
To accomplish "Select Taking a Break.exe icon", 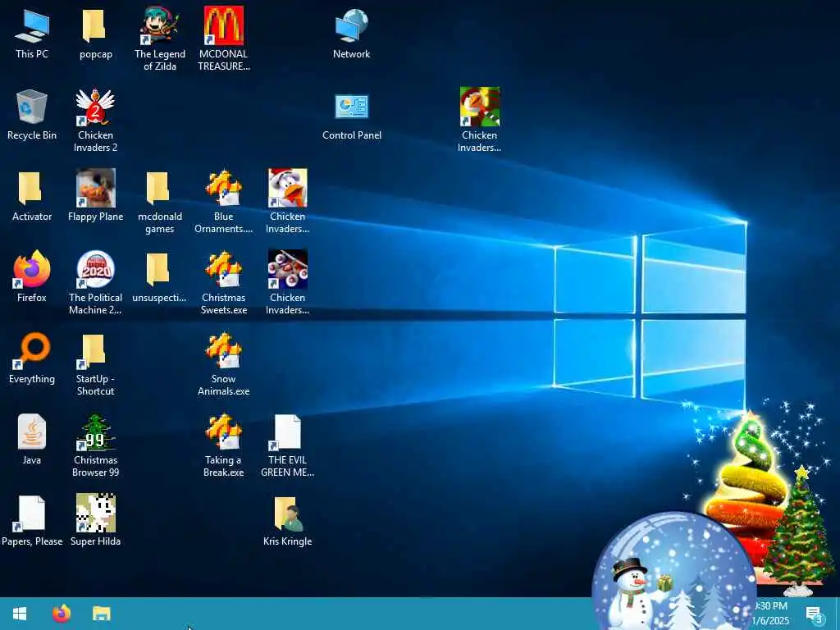I will pos(223,445).
